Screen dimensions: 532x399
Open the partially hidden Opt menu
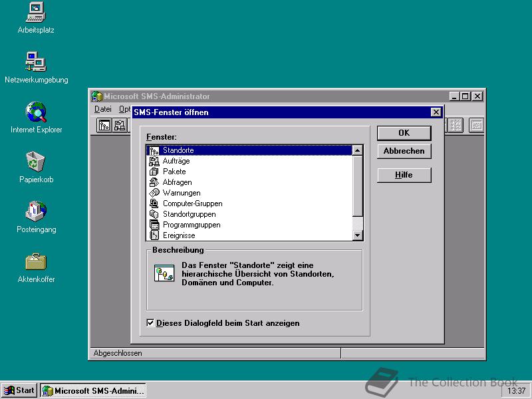click(x=124, y=109)
